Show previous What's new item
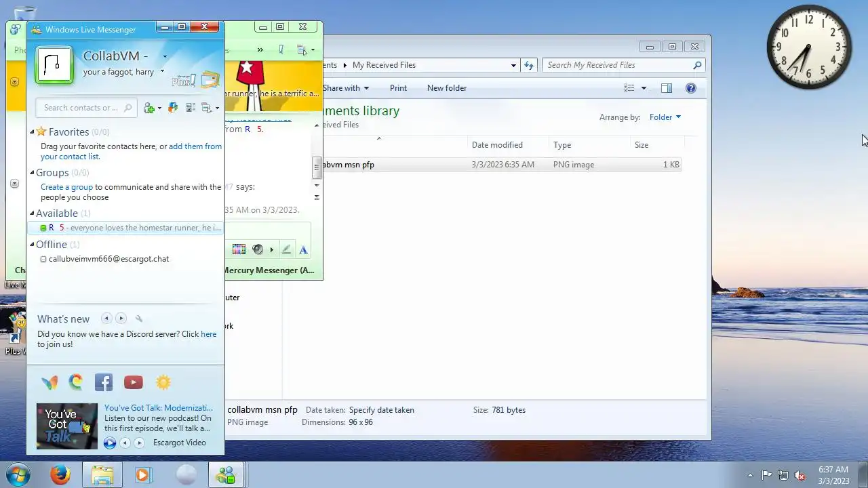Screen dimensions: 868x488 pos(106,319)
